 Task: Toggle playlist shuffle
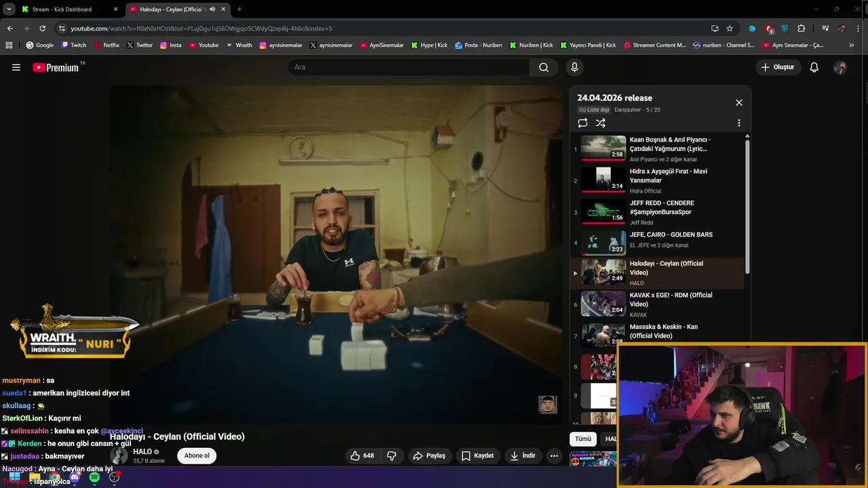[x=600, y=123]
